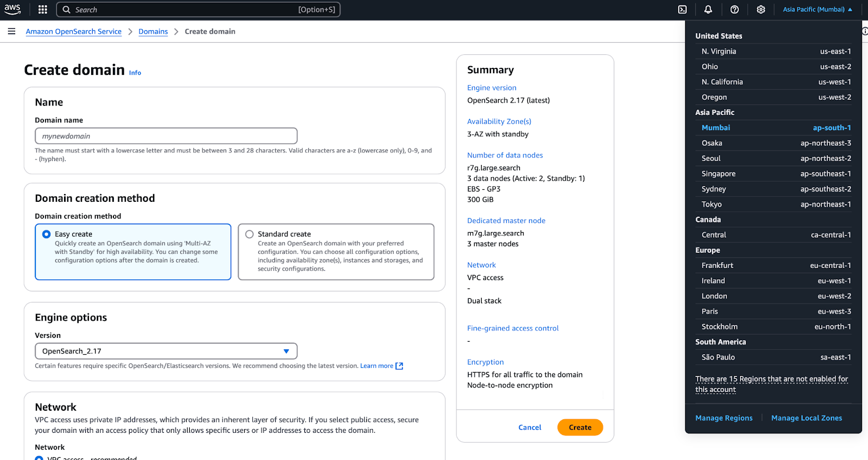The image size is (868, 460).
Task: Open Availability Zone(s) summary link
Action: tap(499, 122)
